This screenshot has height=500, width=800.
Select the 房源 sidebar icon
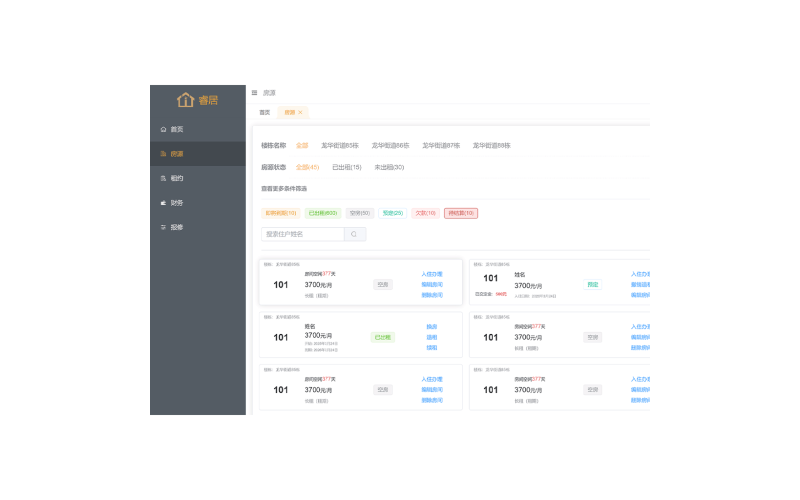[163, 154]
